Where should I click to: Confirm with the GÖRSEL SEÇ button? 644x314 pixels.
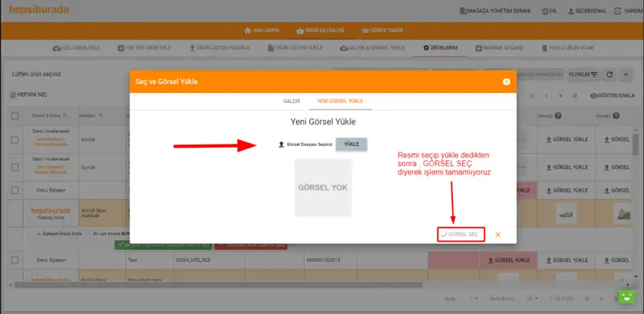461,235
